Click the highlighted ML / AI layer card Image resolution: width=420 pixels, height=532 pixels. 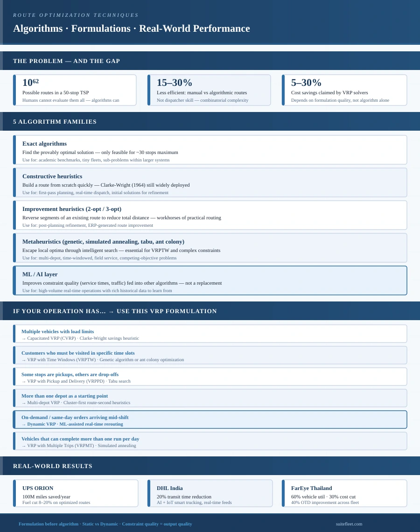(x=210, y=280)
